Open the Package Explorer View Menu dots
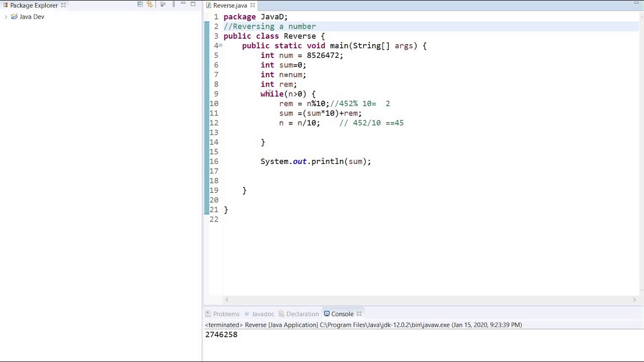The width and height of the screenshot is (644, 362). tap(174, 5)
